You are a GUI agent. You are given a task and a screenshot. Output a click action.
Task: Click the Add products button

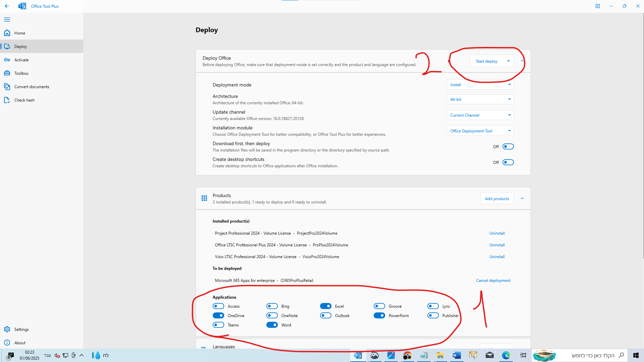[x=497, y=198]
